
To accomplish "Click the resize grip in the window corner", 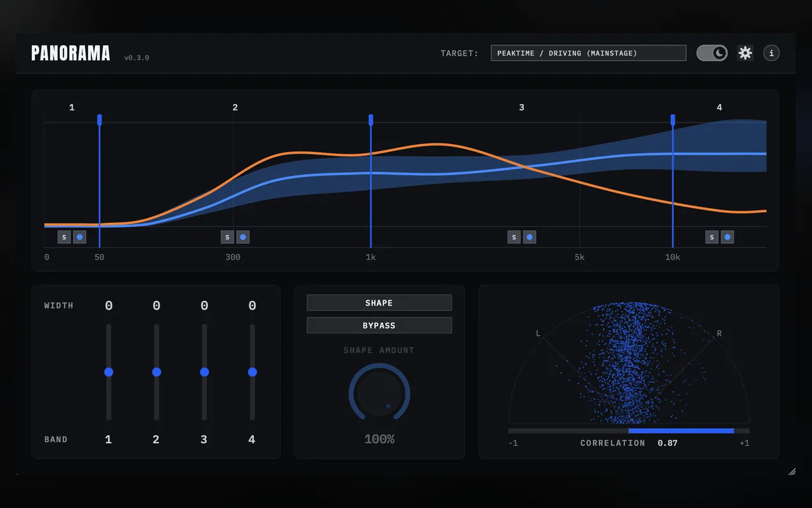I will tap(792, 471).
